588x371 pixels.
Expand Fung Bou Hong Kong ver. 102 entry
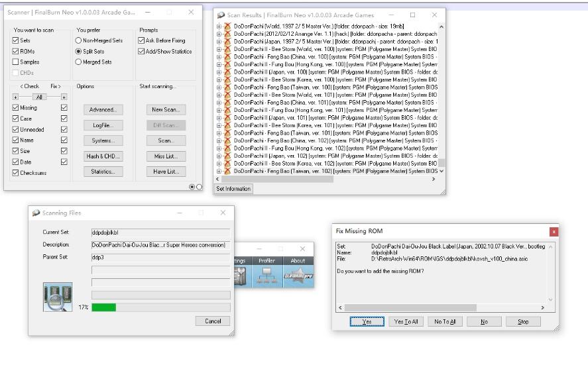click(219, 148)
